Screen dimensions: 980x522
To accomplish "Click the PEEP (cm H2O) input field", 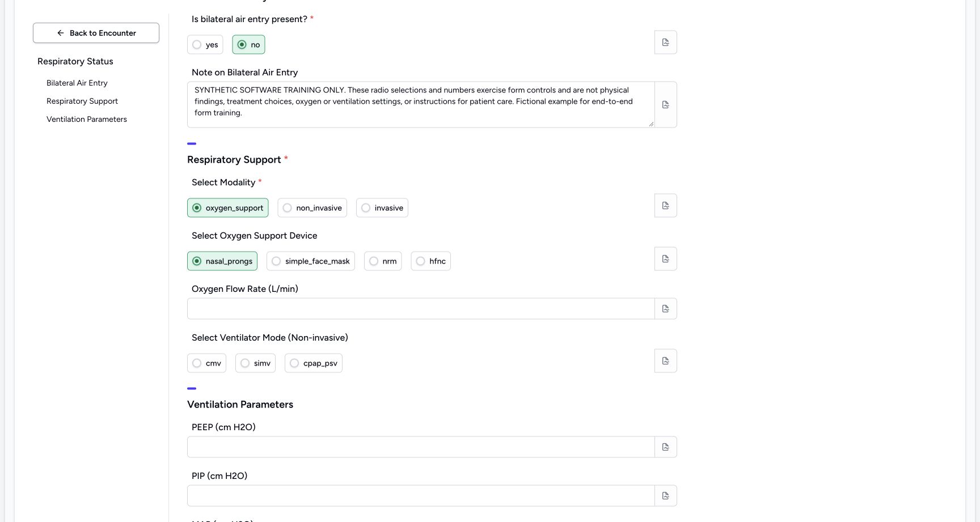I will [x=421, y=447].
